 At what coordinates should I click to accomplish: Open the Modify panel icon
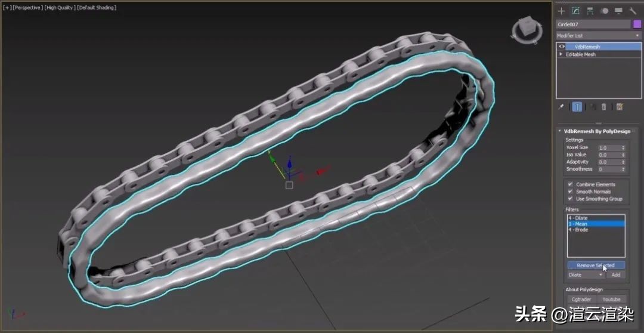[576, 11]
